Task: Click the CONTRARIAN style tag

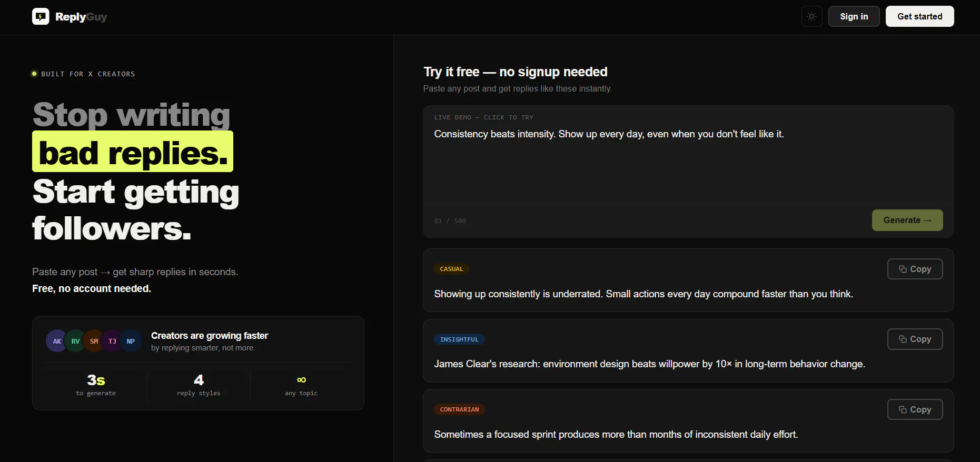Action: 459,409
